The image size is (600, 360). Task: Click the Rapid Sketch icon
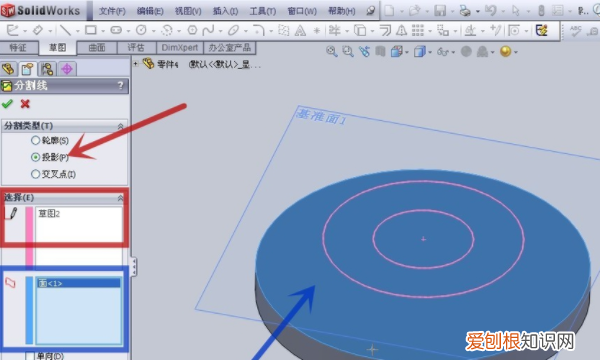click(542, 30)
